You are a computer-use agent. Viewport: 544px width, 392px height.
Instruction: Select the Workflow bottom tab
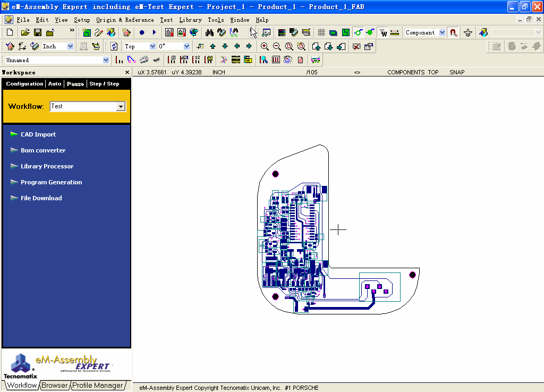tap(22, 386)
